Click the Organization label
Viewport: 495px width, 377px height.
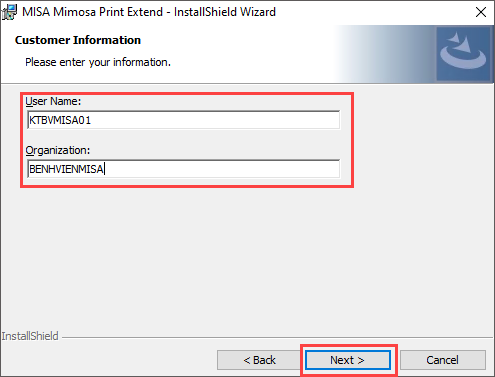pyautogui.click(x=58, y=150)
